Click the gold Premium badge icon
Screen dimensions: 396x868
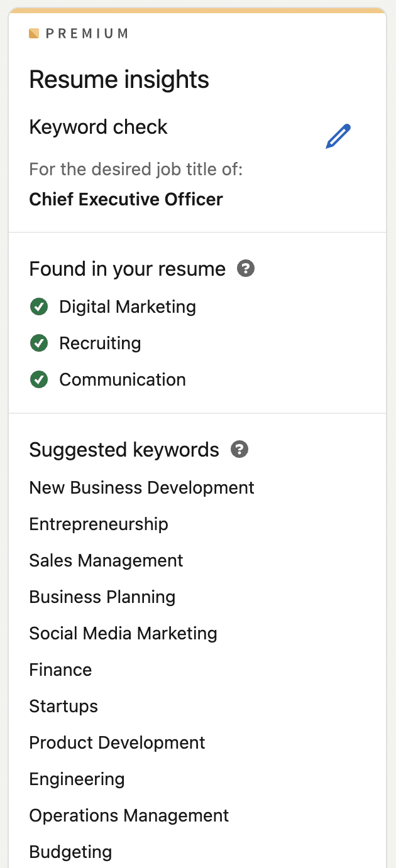click(x=34, y=33)
